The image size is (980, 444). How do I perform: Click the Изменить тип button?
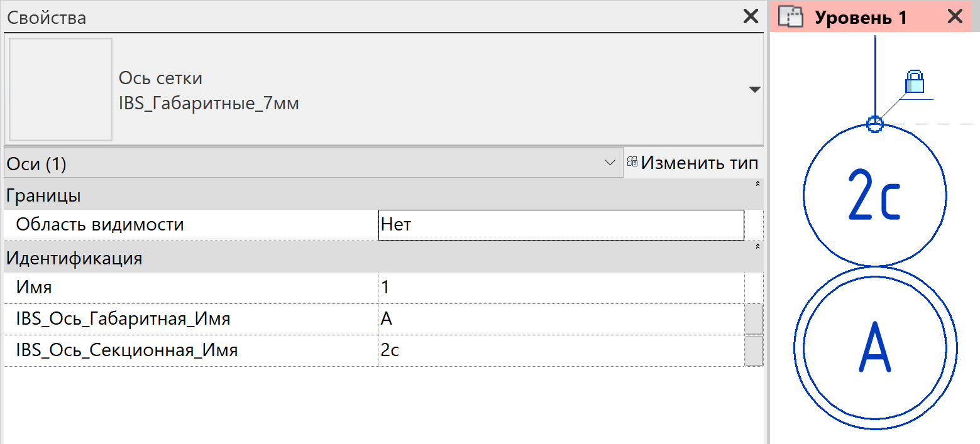point(692,163)
